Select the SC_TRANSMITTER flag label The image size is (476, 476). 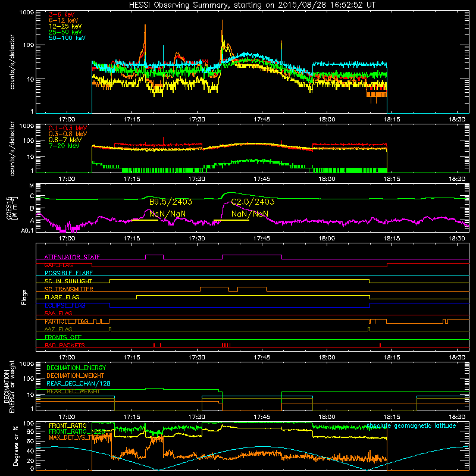click(69, 289)
